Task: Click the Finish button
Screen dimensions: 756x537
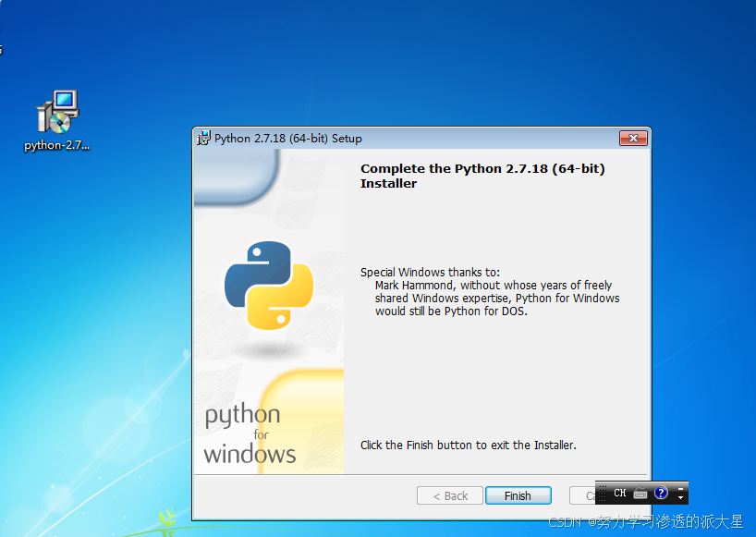Action: (518, 495)
